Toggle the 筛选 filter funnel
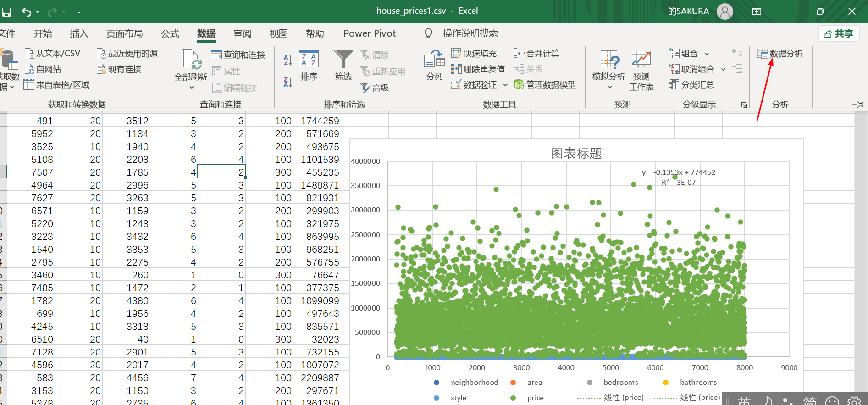 tap(343, 66)
